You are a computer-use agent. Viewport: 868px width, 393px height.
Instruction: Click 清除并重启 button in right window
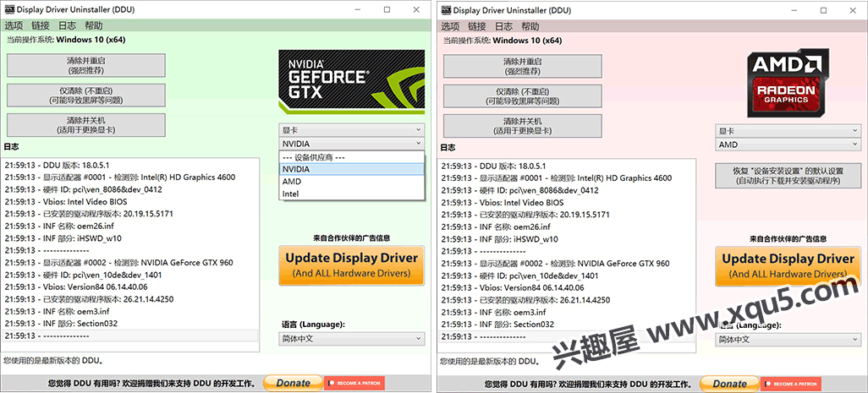522,66
